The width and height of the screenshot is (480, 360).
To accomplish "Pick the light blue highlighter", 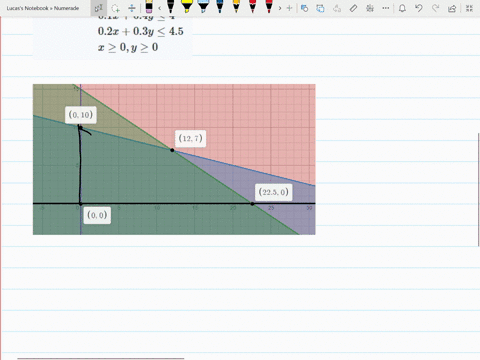I will click(x=203, y=6).
